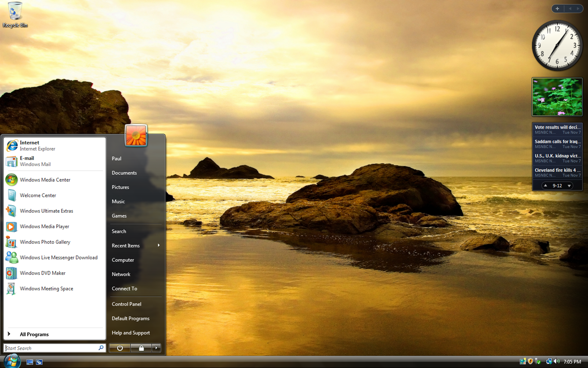Image resolution: width=588 pixels, height=368 pixels.
Task: Open the shutdown options arrow menu
Action: pyautogui.click(x=157, y=348)
